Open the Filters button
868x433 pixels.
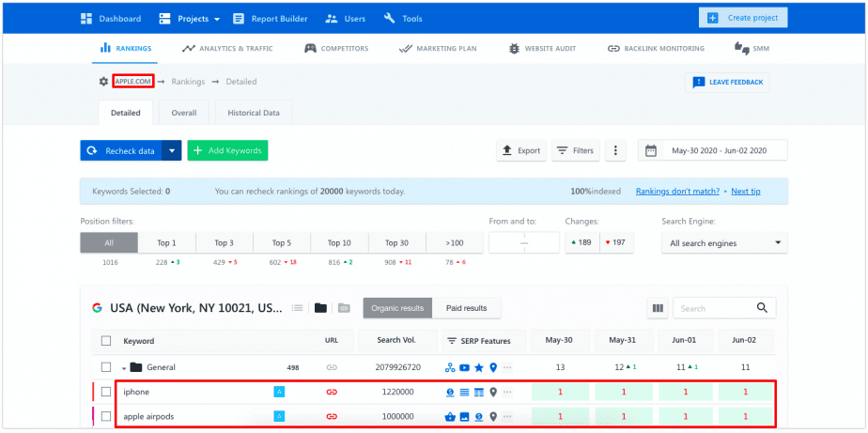(576, 150)
